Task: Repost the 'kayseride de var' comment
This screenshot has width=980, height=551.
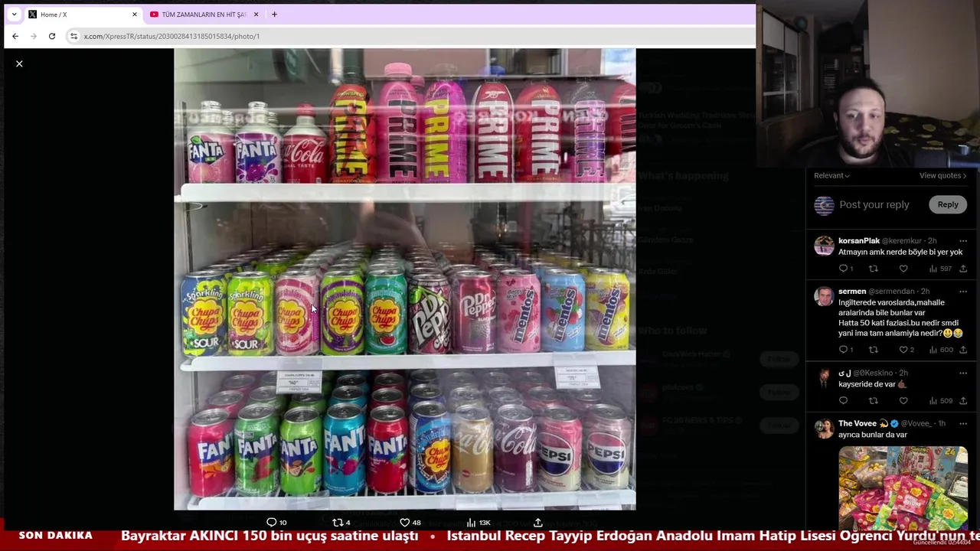Action: tap(874, 400)
